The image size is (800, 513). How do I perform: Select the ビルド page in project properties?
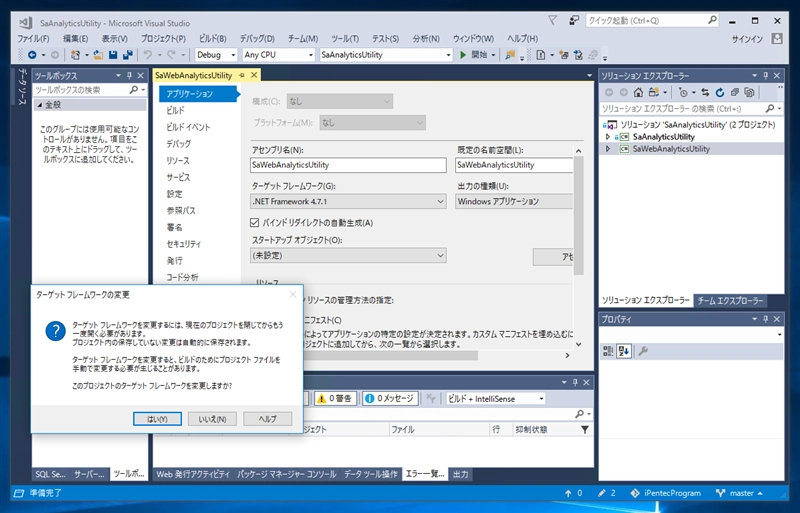pyautogui.click(x=176, y=110)
